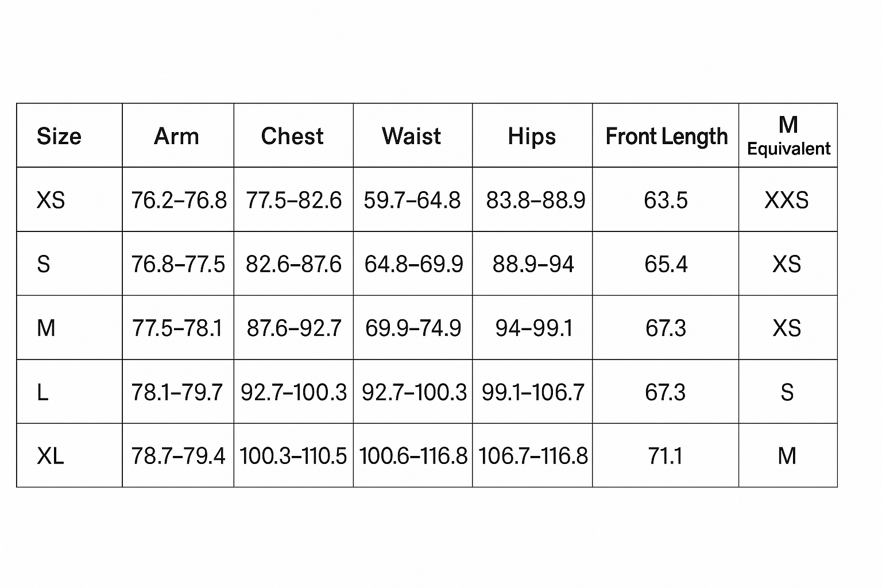Screen dimensions: 882x588
Task: Select the Front Length column header
Action: (x=666, y=137)
